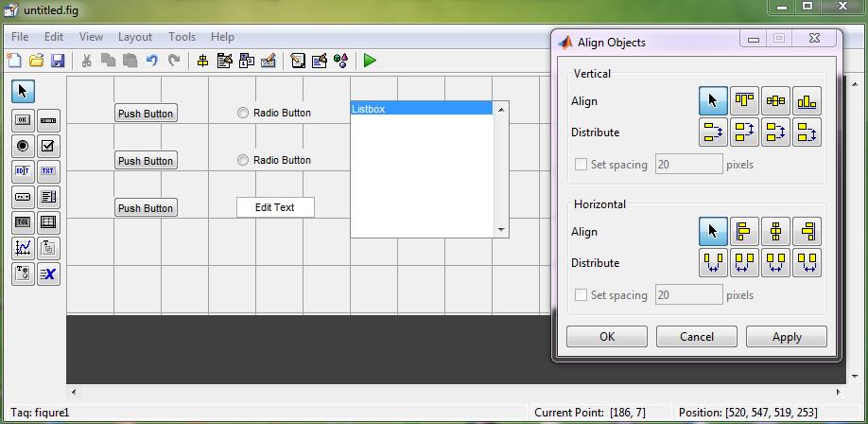
Task: Undo the last action with the blue arrow icon
Action: click(x=151, y=61)
